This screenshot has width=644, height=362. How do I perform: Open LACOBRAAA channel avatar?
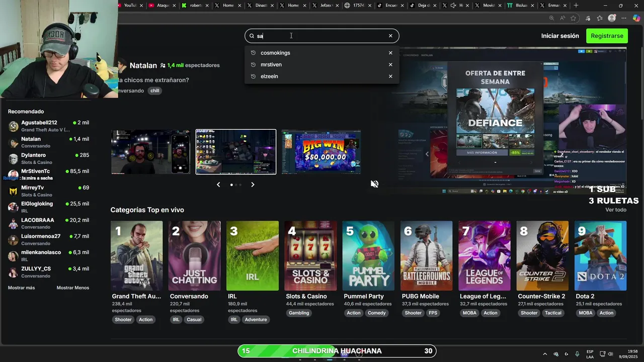(13, 223)
